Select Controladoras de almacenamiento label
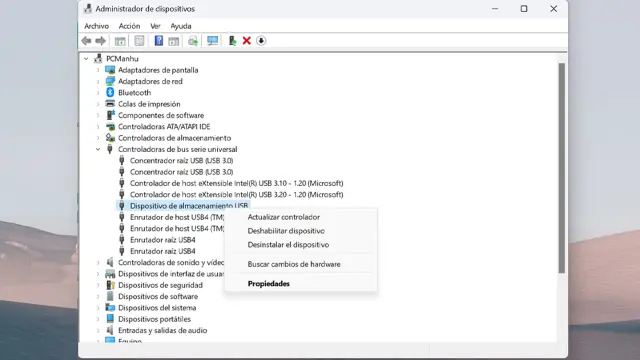This screenshot has width=640, height=360. (174, 138)
